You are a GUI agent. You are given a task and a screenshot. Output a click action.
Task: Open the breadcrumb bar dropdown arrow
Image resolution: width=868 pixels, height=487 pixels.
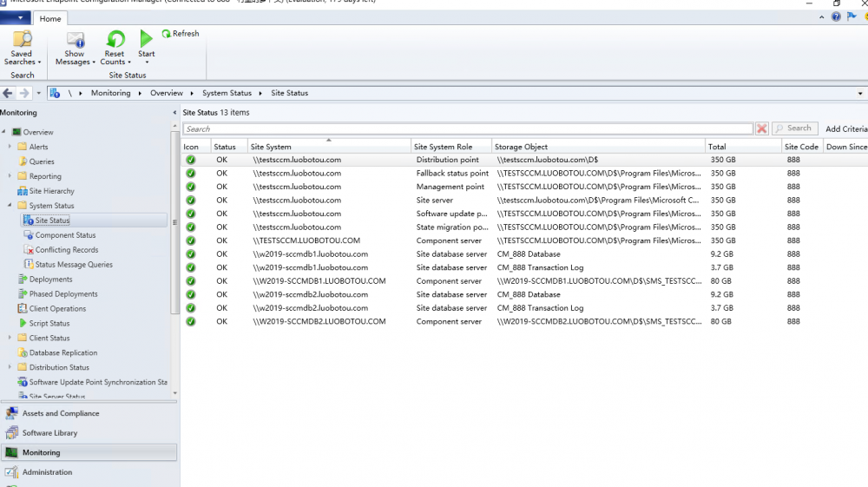[860, 94]
